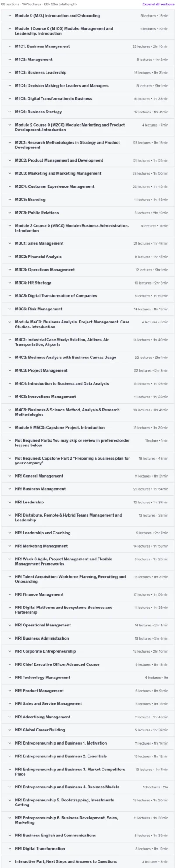The width and height of the screenshot is (175, 868).
Task: Open NR! Global Career Building section
Action: pyautogui.click(x=87, y=730)
